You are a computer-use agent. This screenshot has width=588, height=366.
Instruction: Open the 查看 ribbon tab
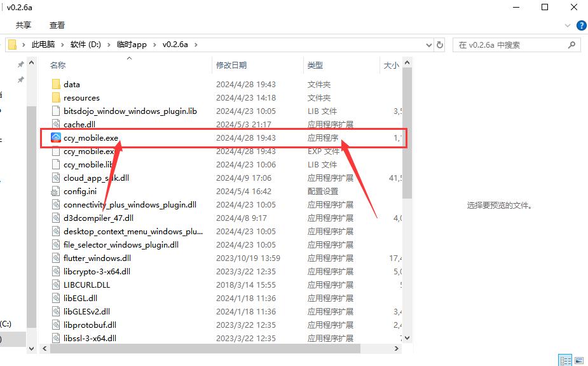[57, 25]
